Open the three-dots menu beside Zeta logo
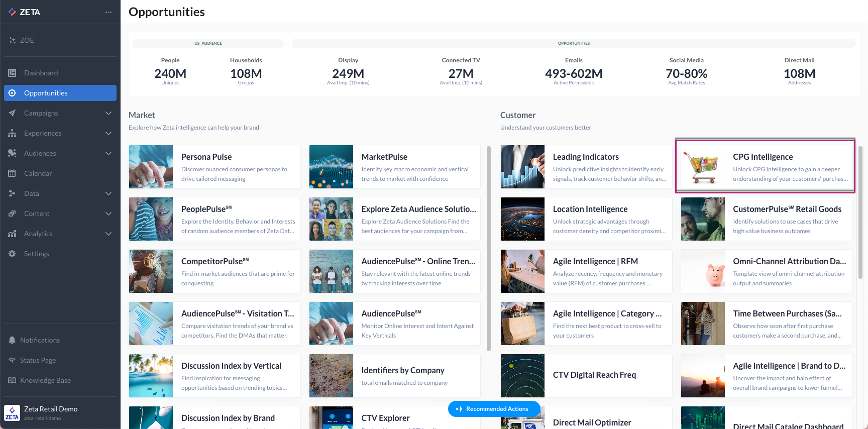 [108, 12]
